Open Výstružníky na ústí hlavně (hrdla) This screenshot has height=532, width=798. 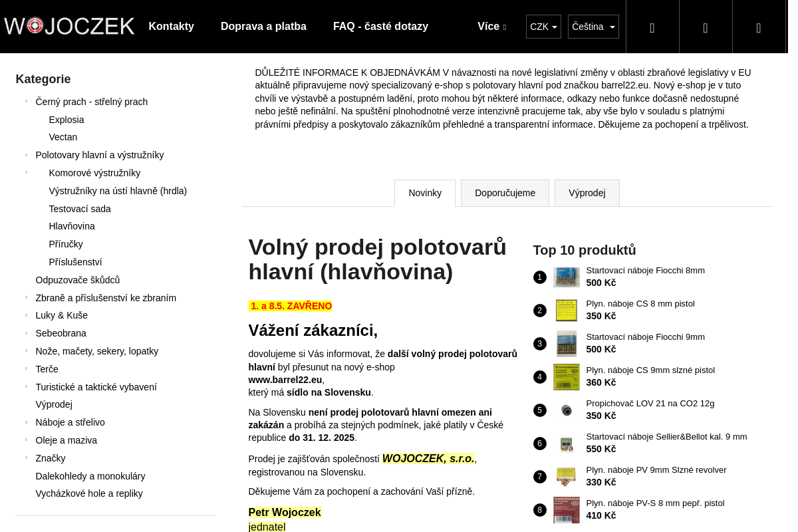[118, 191]
